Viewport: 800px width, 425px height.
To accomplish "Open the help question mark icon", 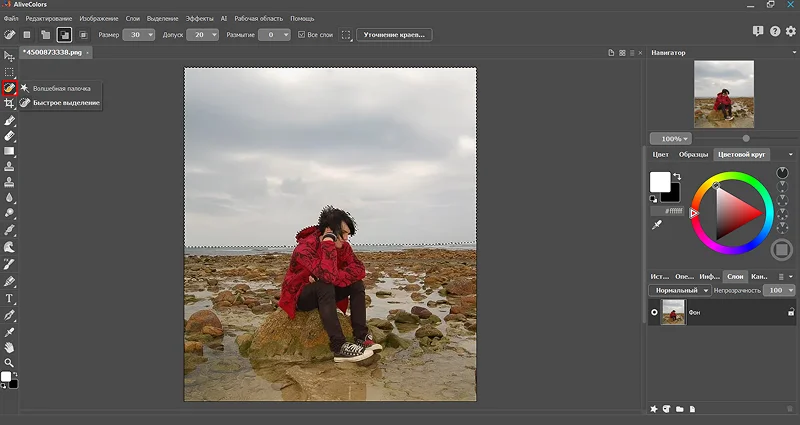I will click(x=774, y=31).
